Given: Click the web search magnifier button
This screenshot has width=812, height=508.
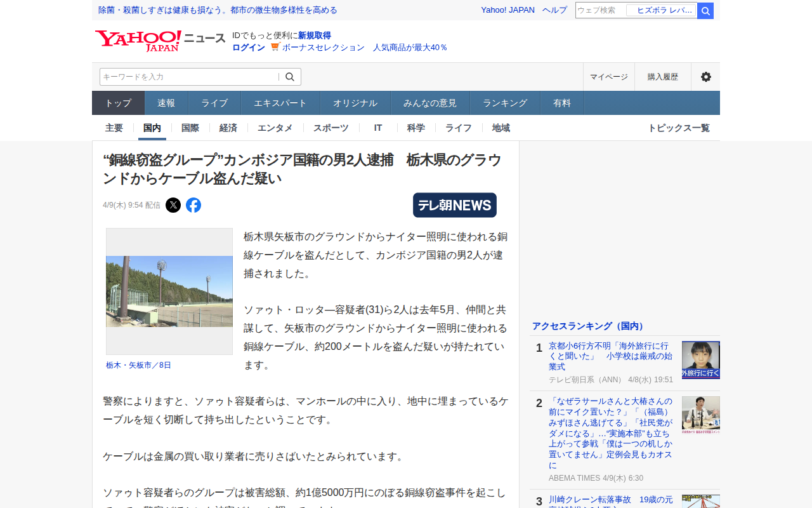Looking at the screenshot, I should pos(705,11).
